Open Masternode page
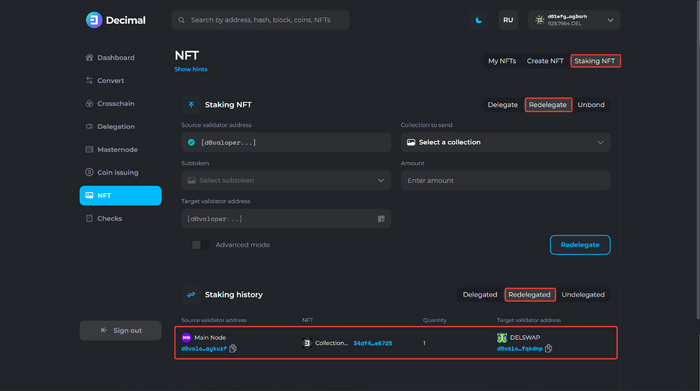700x391 pixels. (117, 150)
